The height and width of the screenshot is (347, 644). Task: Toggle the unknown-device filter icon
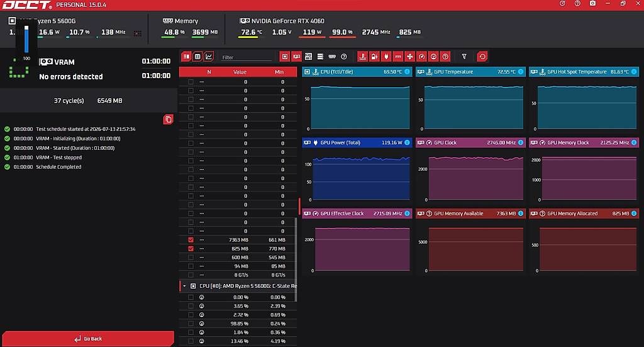pos(344,56)
